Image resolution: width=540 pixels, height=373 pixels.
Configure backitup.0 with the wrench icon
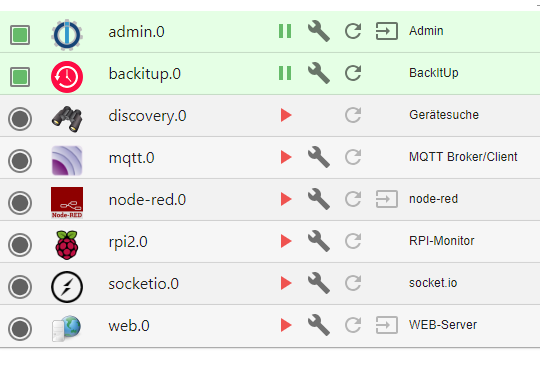(x=319, y=73)
